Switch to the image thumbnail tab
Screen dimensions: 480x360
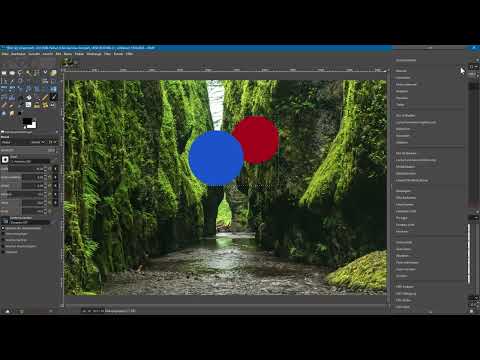tap(67, 61)
